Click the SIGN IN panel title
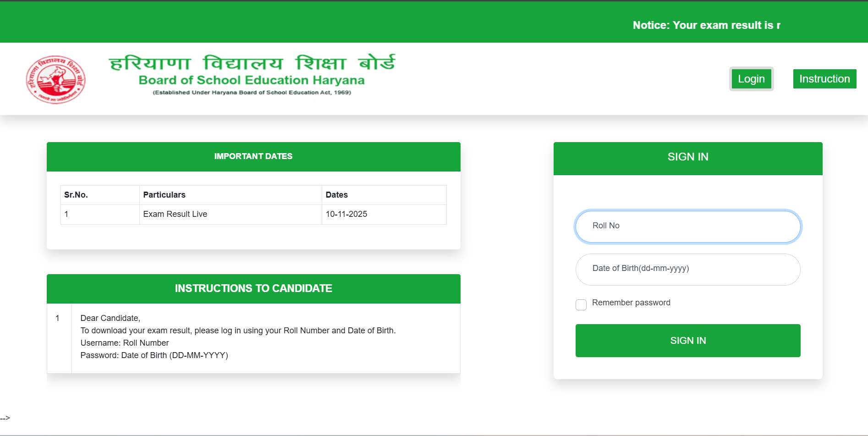 (x=687, y=157)
